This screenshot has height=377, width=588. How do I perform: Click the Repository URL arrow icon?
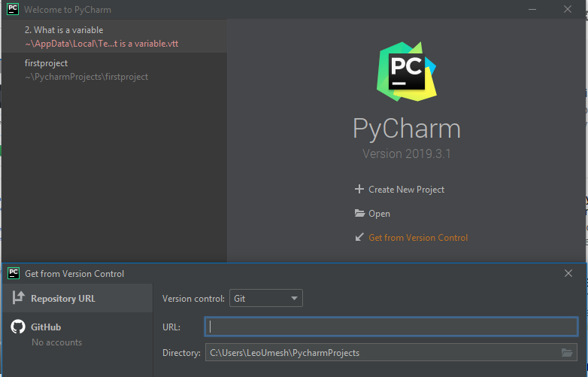18,298
